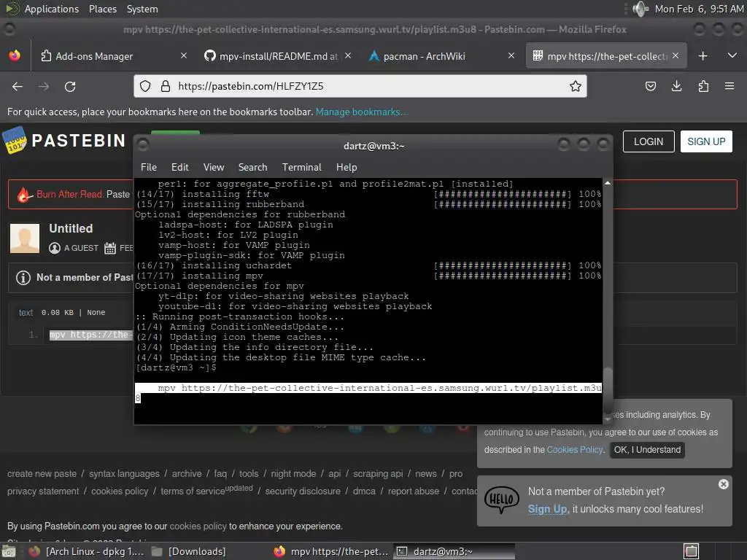The image size is (747, 560).
Task: Open the terminal View menu
Action: point(214,167)
